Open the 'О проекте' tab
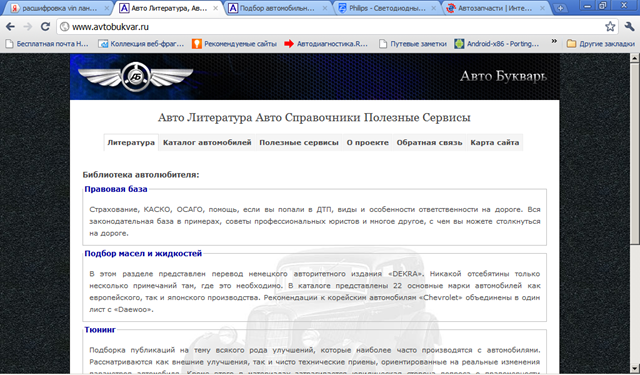The height and width of the screenshot is (375, 640). (x=367, y=142)
